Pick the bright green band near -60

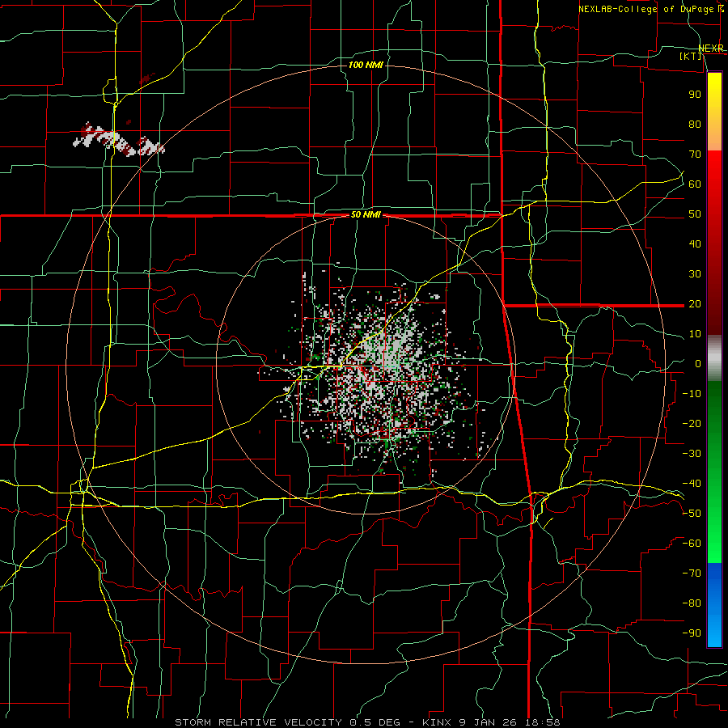coord(714,544)
